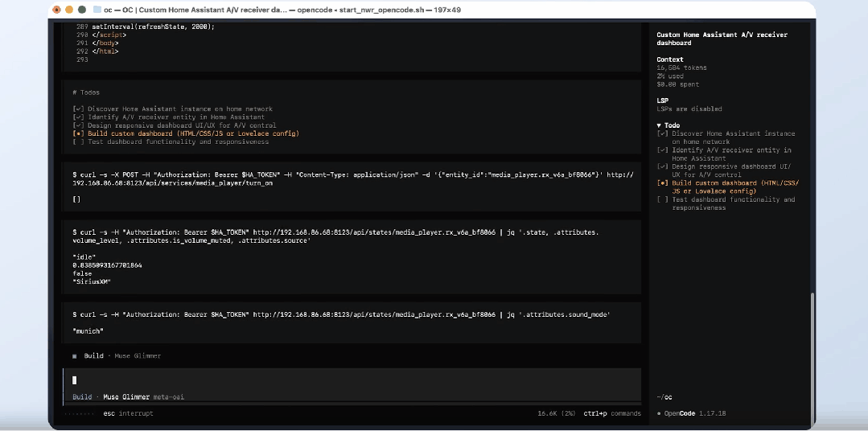This screenshot has height=431, width=868.
Task: Click the 0.8385093167701864 volume level output
Action: [x=107, y=265]
